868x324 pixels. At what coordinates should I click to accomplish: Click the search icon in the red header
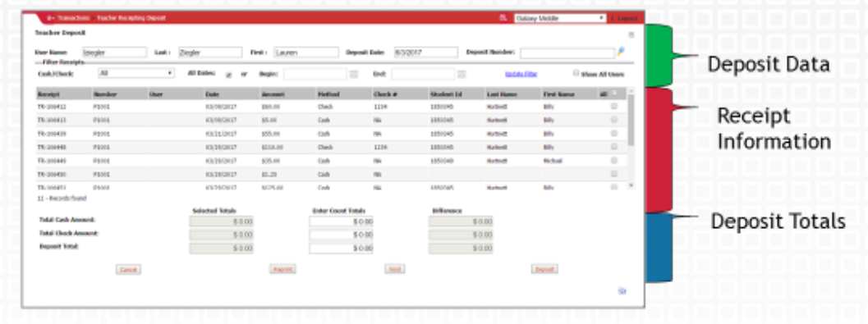pos(503,18)
